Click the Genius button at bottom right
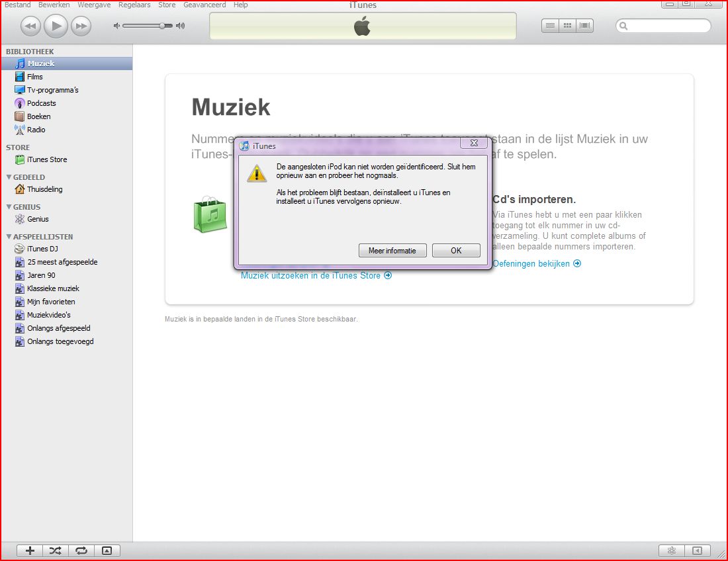This screenshot has height=561, width=728. tap(671, 551)
